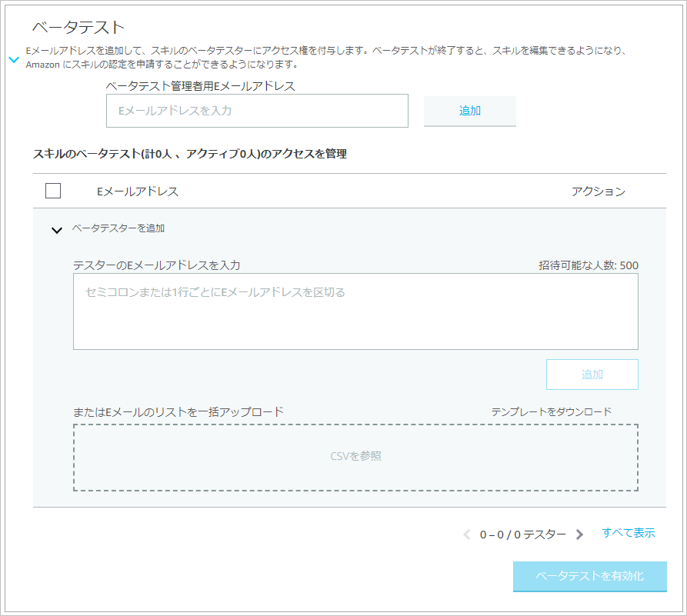
Task: Click the collapse arrow left of the description
Action: tap(12, 58)
